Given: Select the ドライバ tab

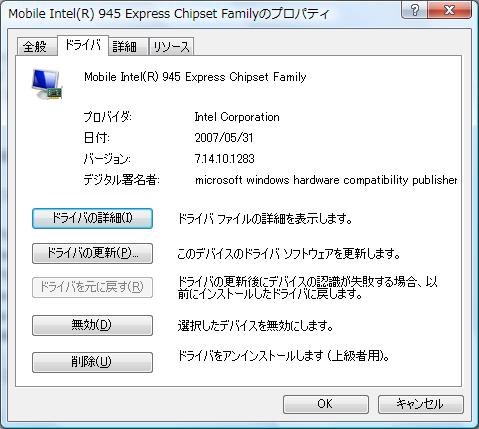Looking at the screenshot, I should pos(83,45).
